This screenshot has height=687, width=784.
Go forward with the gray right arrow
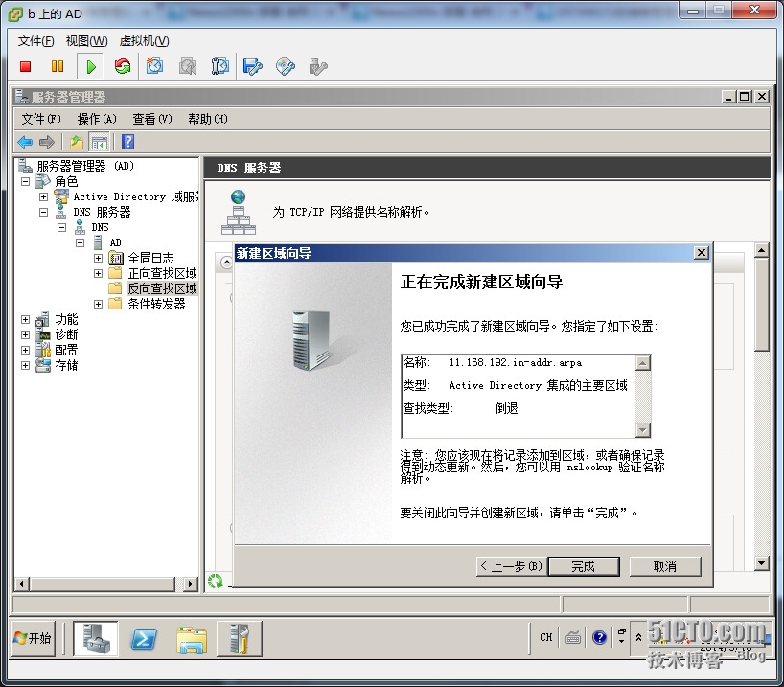coord(47,143)
